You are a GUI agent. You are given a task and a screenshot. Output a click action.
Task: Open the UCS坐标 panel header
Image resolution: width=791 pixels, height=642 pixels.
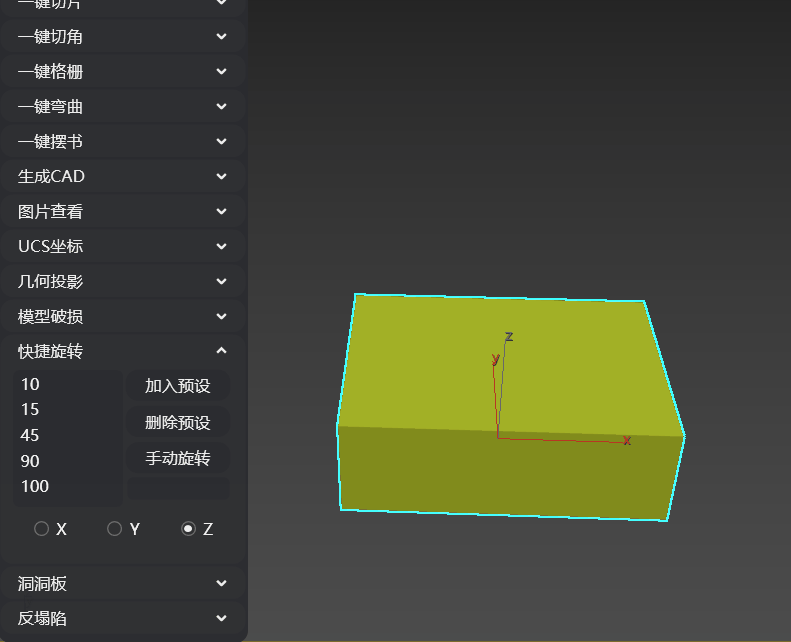click(x=123, y=246)
